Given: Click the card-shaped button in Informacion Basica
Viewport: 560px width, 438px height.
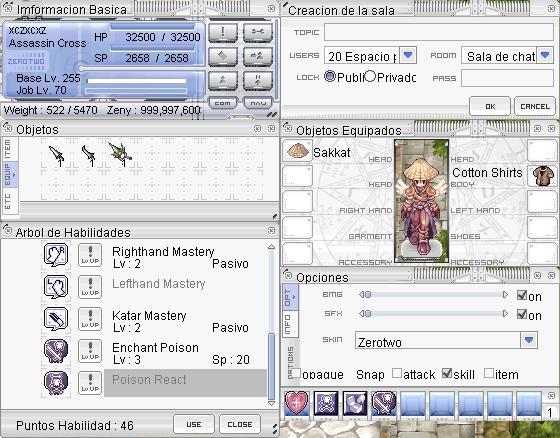Looking at the screenshot, I should [x=223, y=56].
